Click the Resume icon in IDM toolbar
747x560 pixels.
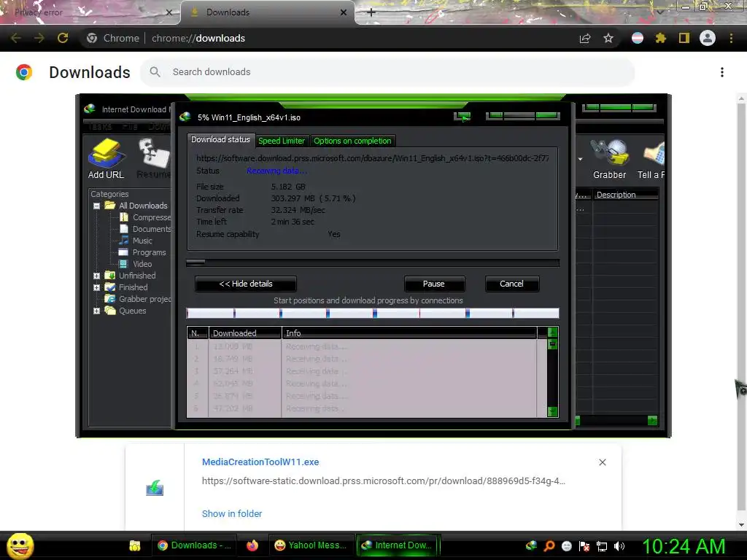pos(153,158)
